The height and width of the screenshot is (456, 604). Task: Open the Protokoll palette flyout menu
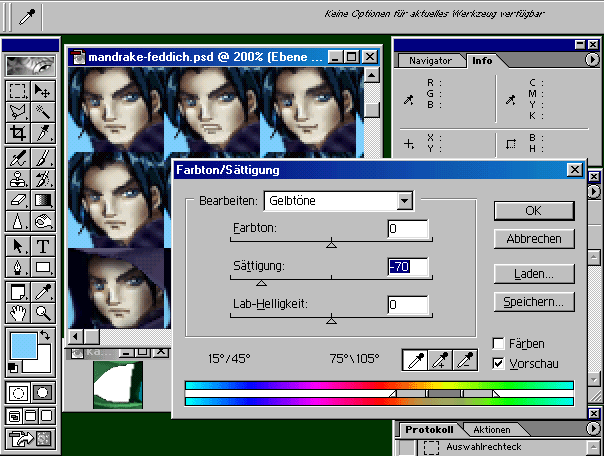tap(592, 429)
